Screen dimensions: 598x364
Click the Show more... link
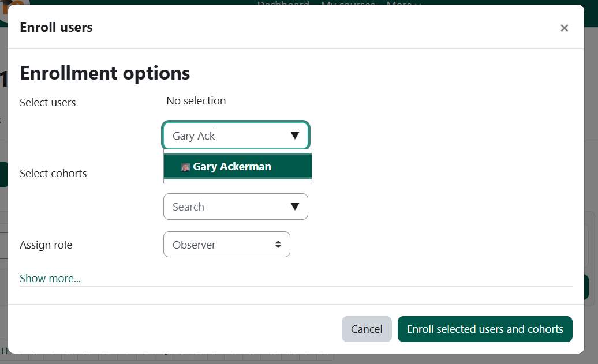[50, 278]
